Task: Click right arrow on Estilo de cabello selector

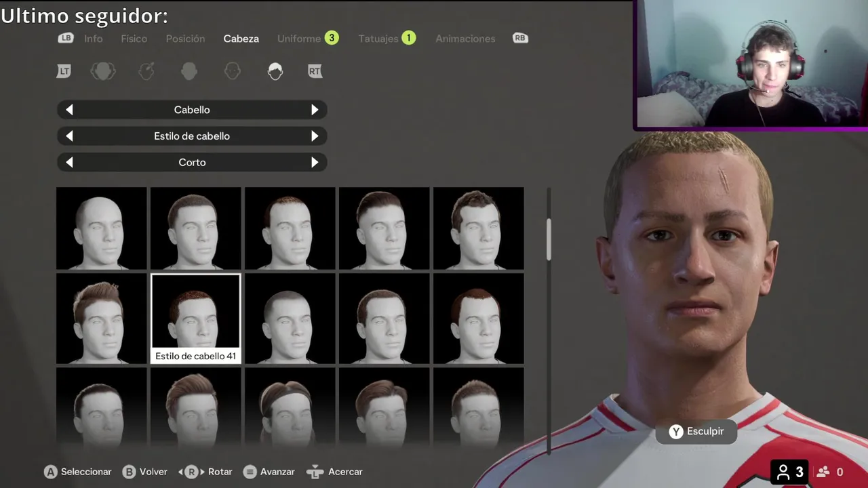Action: point(315,136)
